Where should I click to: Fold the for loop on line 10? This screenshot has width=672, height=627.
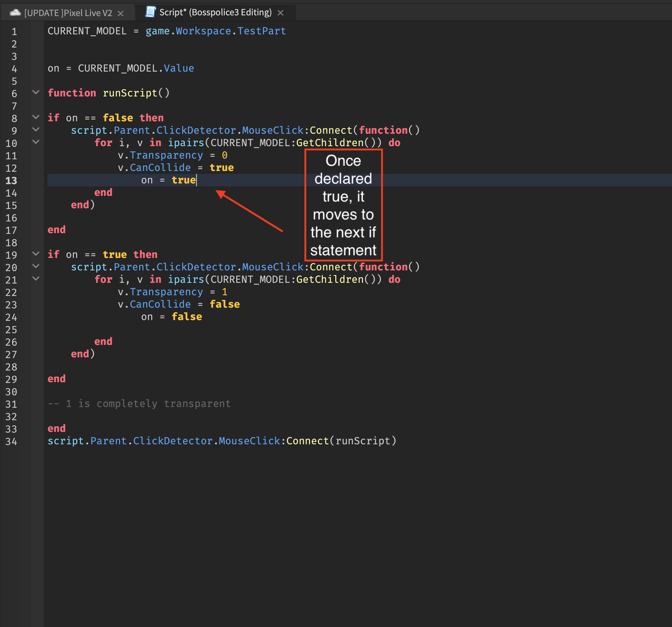36,142
